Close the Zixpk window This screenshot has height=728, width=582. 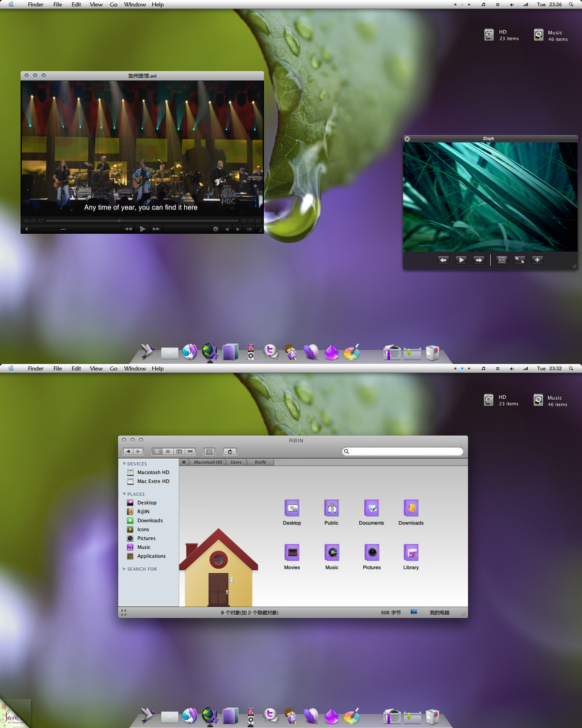pyautogui.click(x=407, y=139)
